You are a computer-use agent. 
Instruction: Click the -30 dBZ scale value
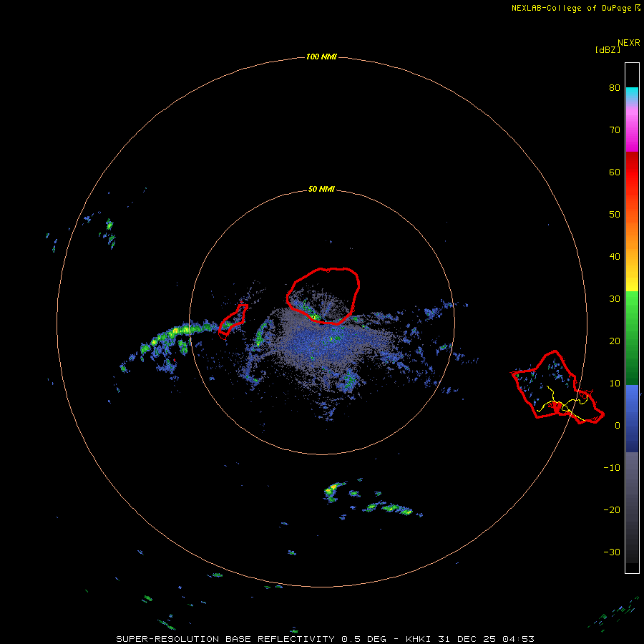point(612,552)
